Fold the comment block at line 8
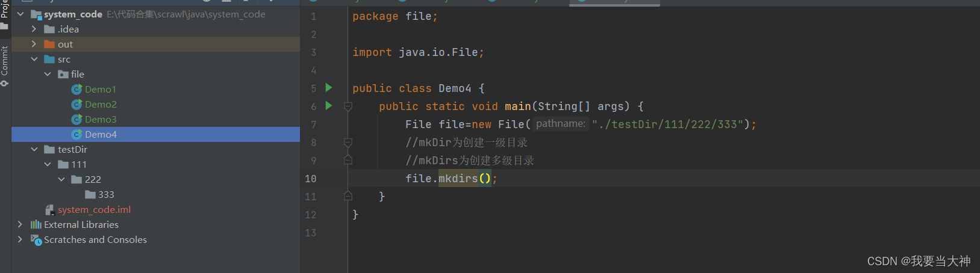Viewport: 980px width, 273px height. pyautogui.click(x=348, y=143)
